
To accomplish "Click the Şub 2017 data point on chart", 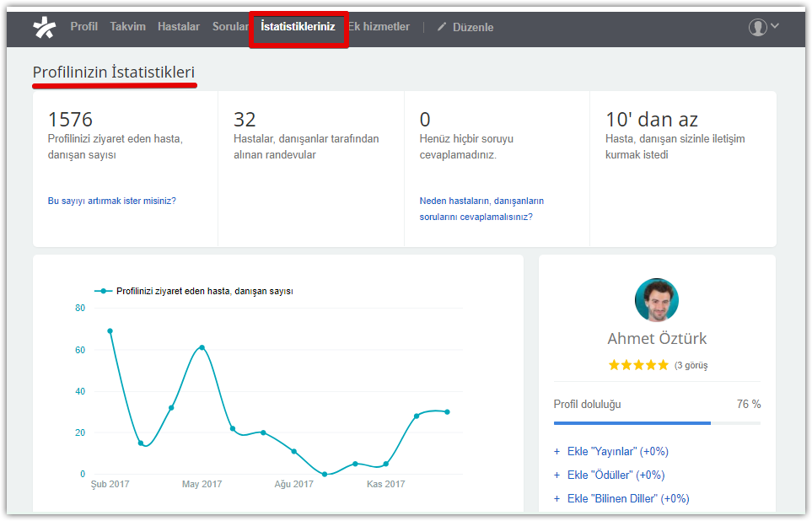I will pos(110,331).
